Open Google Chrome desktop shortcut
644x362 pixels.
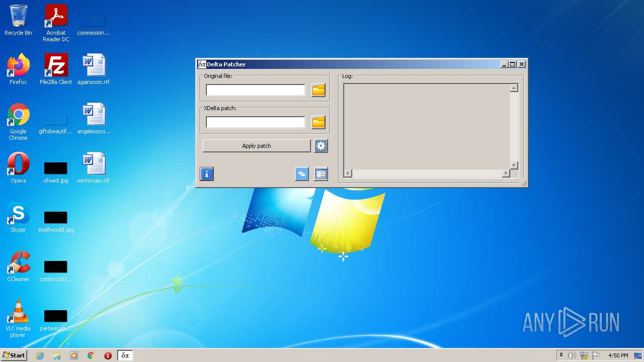coord(18,122)
